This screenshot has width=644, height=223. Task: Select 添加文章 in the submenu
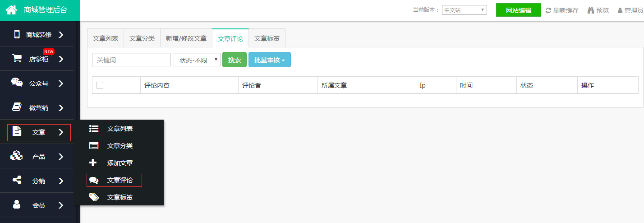[x=120, y=163]
